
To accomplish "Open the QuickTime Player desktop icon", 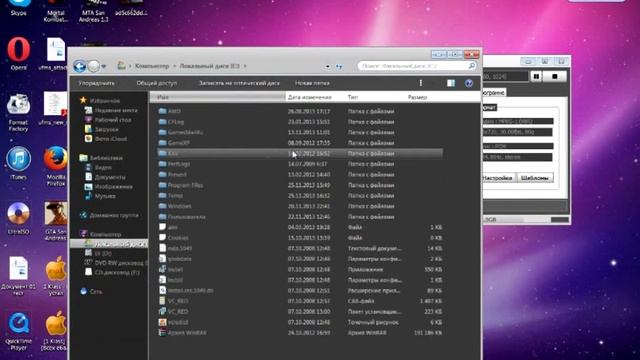I will click(x=18, y=331).
